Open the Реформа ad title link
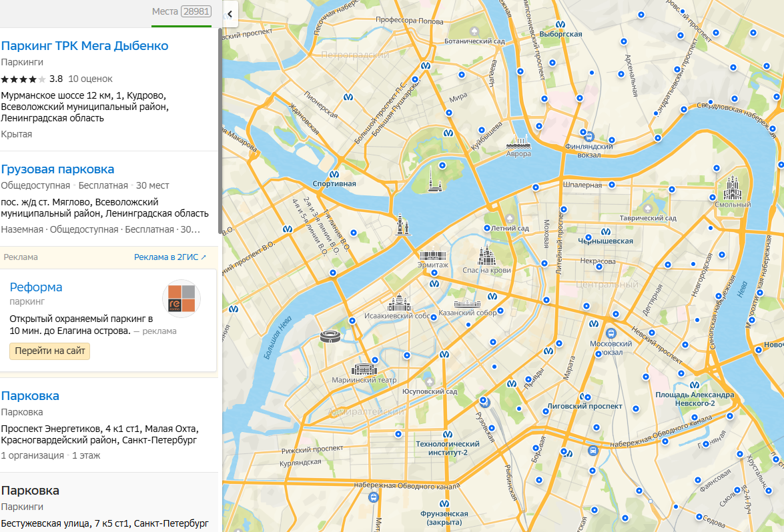The height and width of the screenshot is (532, 784). (36, 287)
